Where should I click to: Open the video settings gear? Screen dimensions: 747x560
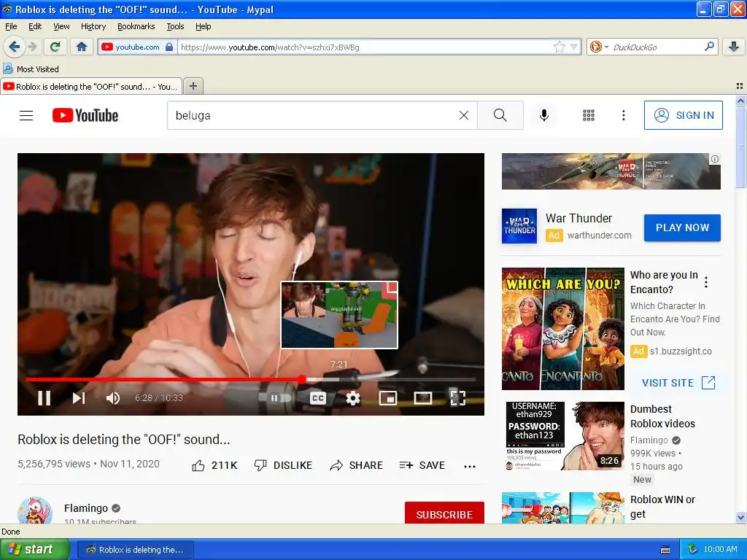353,397
